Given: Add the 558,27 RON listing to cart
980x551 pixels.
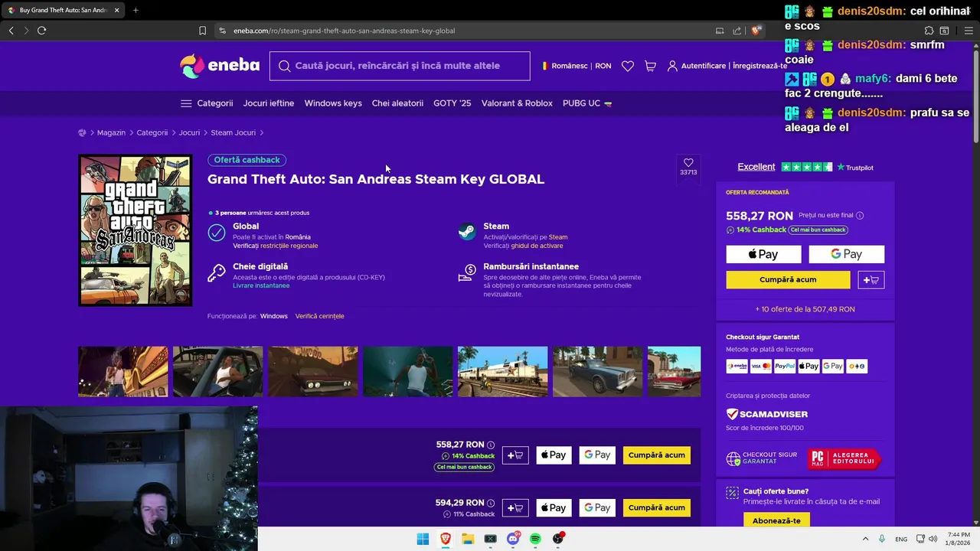Looking at the screenshot, I should (x=515, y=455).
